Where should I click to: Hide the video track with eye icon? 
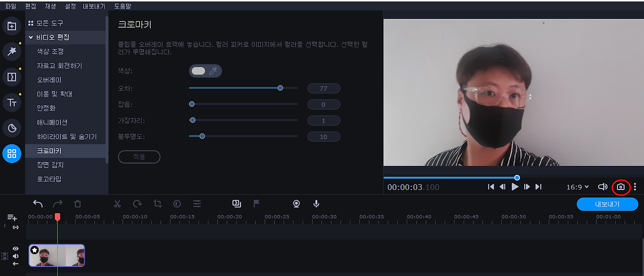[16, 248]
